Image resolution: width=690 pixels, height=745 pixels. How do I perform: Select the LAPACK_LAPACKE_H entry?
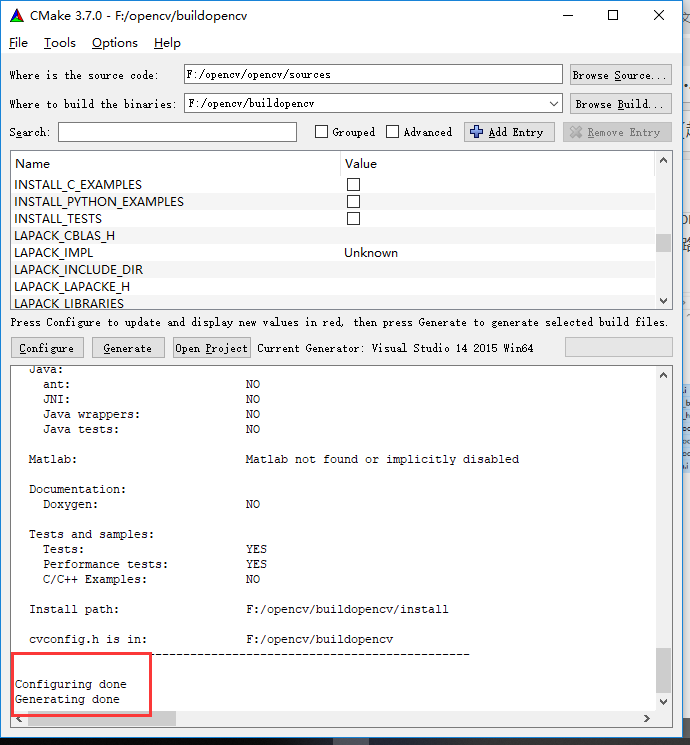pyautogui.click(x=72, y=287)
